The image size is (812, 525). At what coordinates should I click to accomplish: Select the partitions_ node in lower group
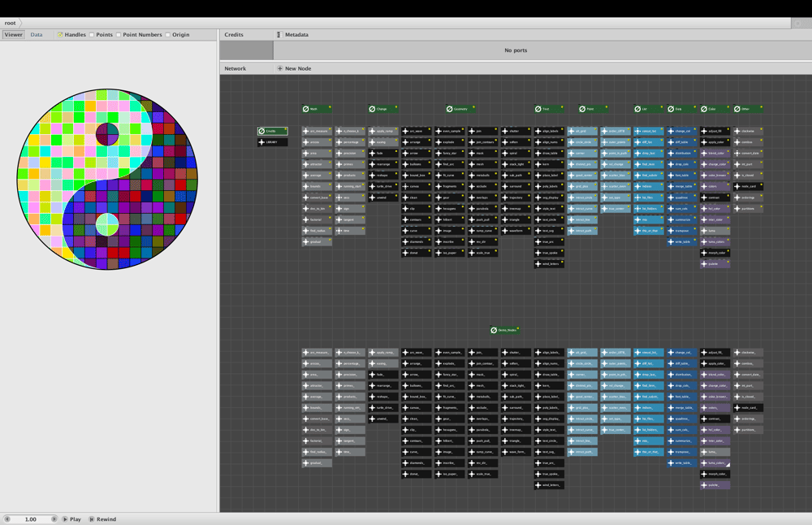748,430
